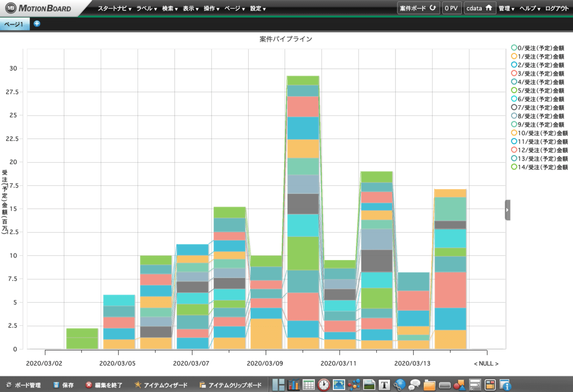The width and height of the screenshot is (573, 392).
Task: Toggle 0/受注(予定)金額 legend series
Action: (537, 48)
